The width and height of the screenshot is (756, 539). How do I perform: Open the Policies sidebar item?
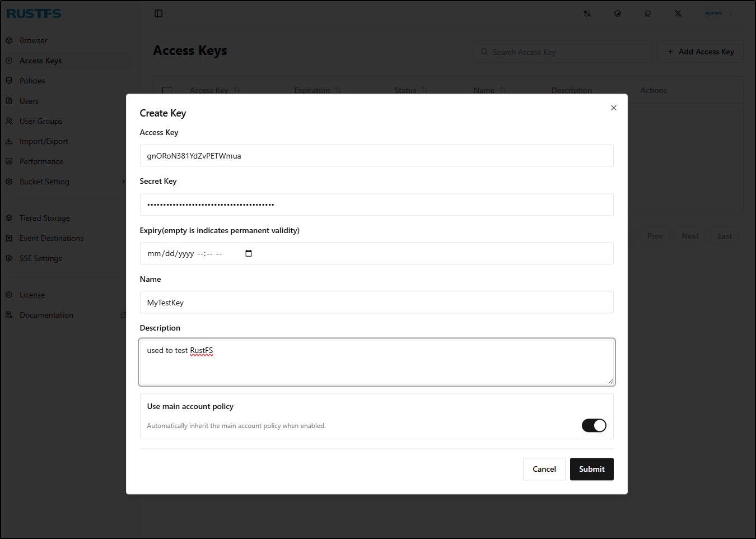pyautogui.click(x=32, y=81)
